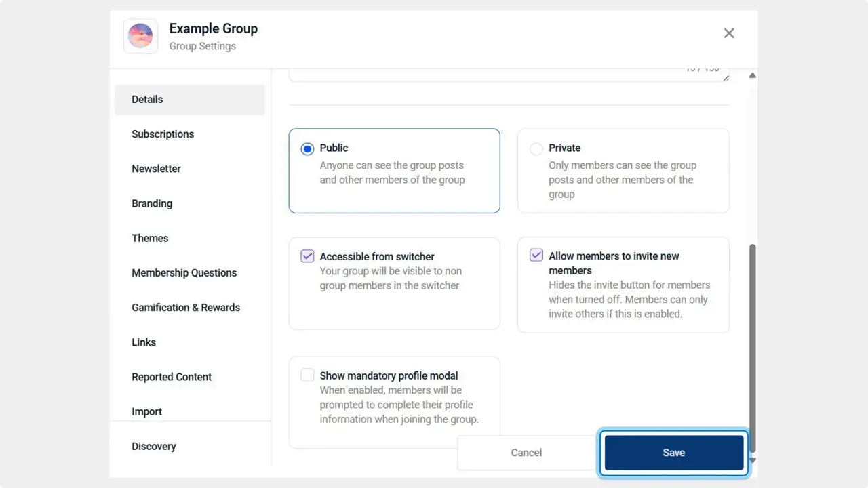Go to the Themes section
868x488 pixels.
[150, 238]
